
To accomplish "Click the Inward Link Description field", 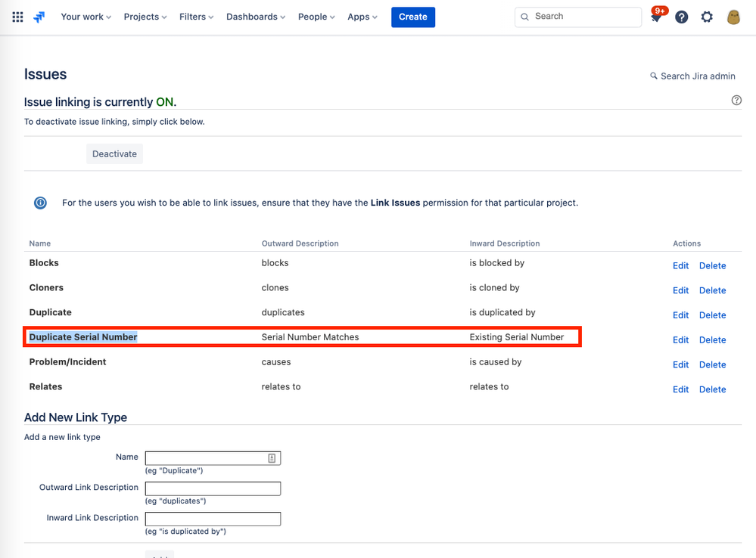I will pos(213,519).
